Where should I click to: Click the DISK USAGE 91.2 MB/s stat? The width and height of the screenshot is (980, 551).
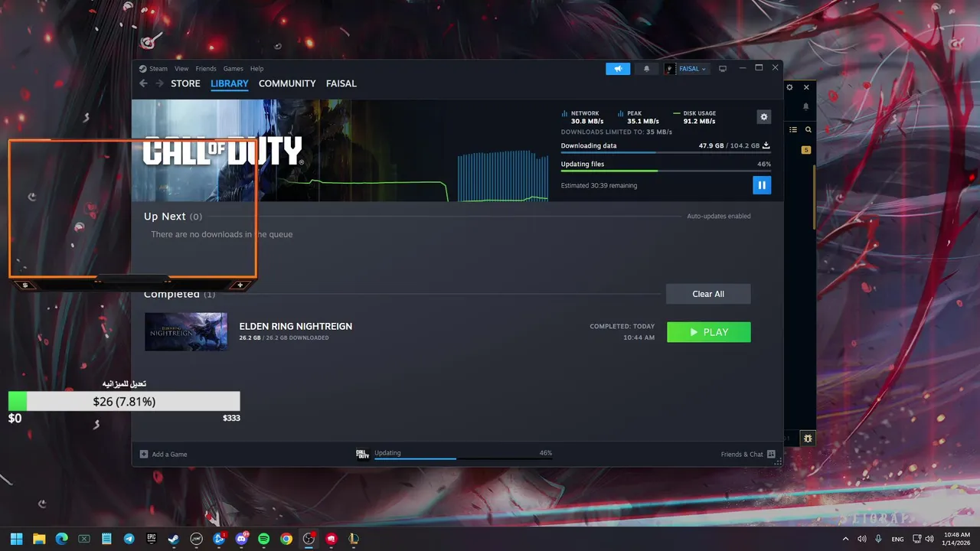(694, 117)
